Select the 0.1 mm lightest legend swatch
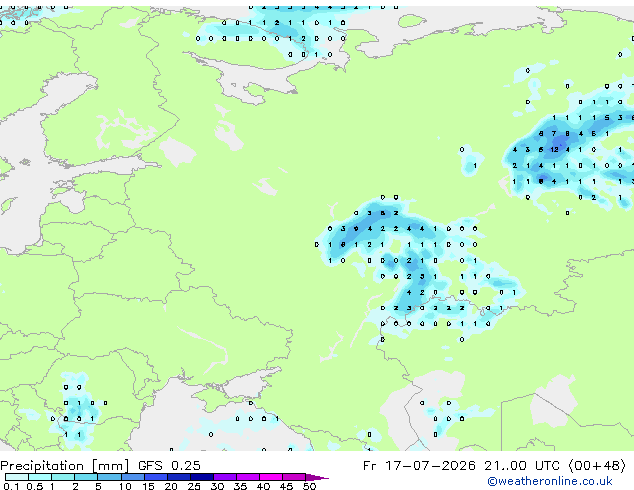 [17, 477]
